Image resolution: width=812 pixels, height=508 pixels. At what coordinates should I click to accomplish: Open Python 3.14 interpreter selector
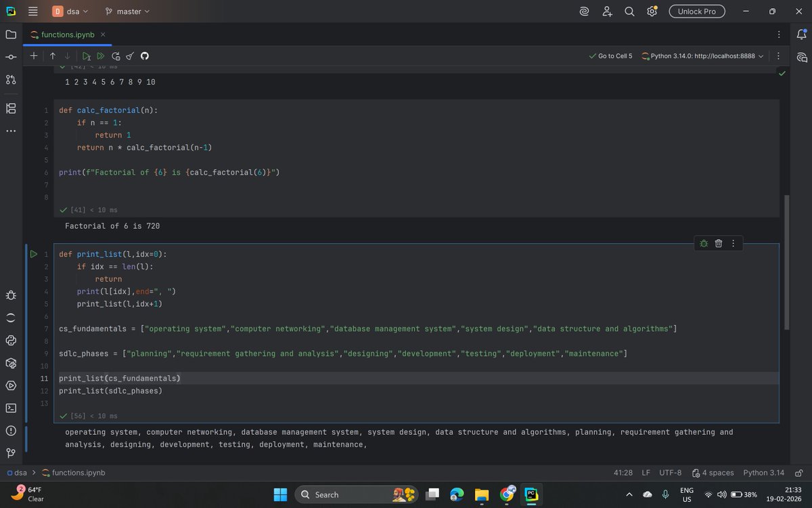pos(763,473)
